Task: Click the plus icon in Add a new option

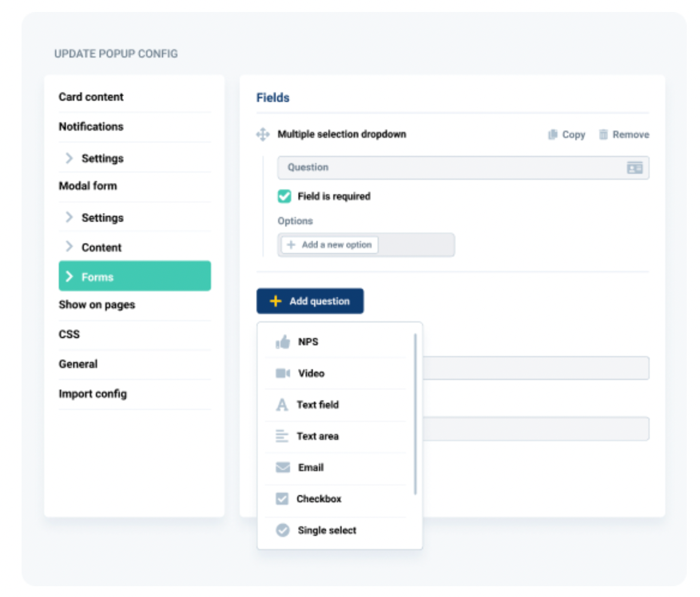Action: [291, 245]
